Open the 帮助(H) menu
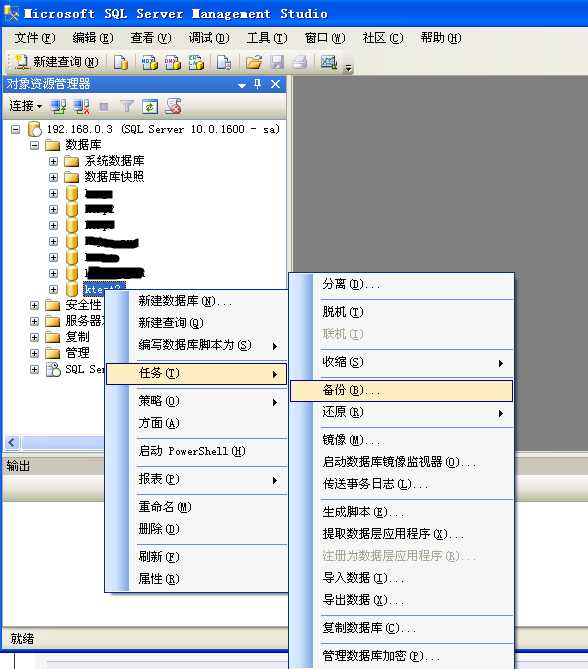588x669 pixels. coord(441,38)
